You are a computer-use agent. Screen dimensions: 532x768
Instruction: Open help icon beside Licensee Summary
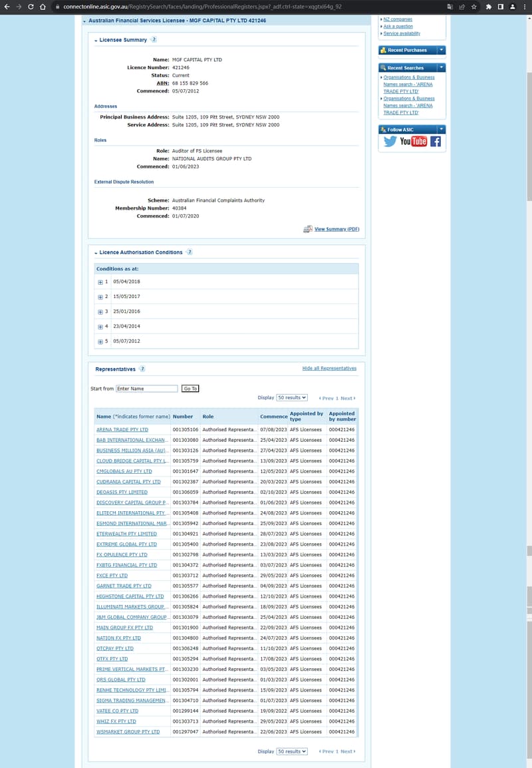tap(154, 40)
